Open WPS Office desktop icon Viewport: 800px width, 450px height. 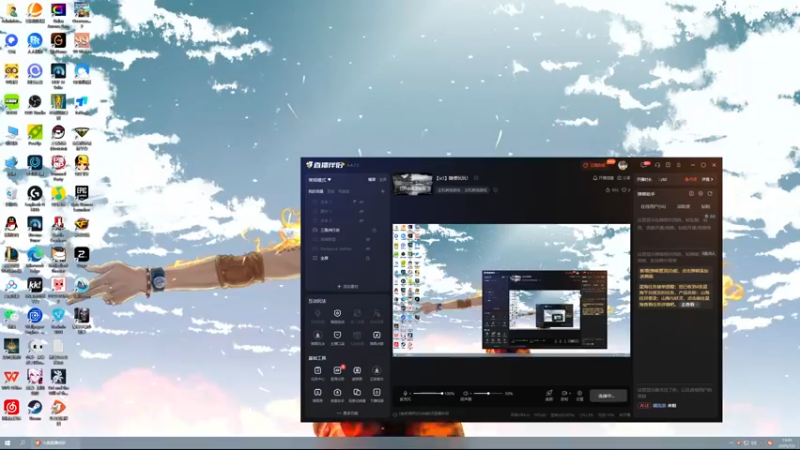[11, 380]
